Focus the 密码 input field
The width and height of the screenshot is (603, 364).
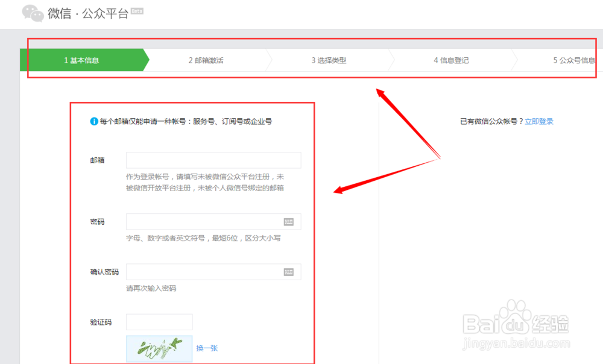click(213, 222)
